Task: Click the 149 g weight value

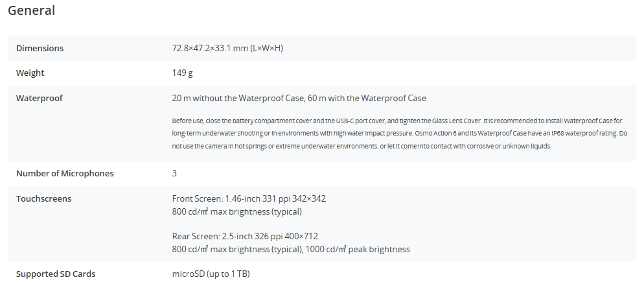Action: 182,73
